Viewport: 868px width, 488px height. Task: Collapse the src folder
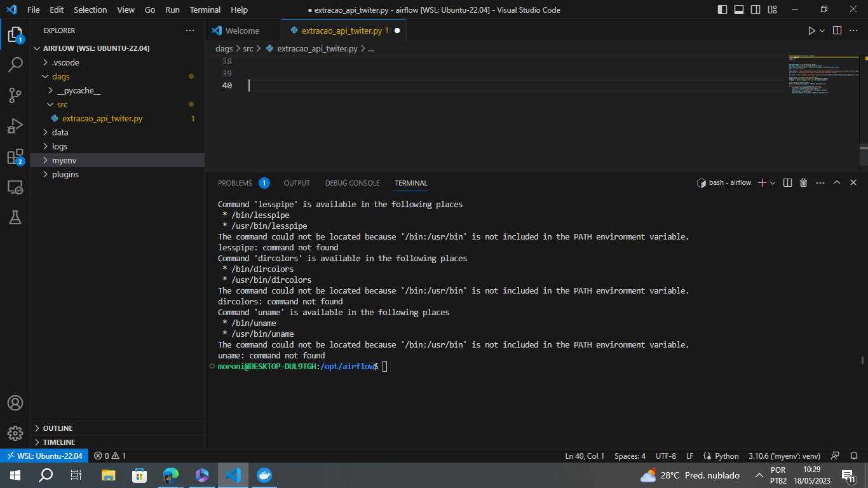[x=118, y=104]
